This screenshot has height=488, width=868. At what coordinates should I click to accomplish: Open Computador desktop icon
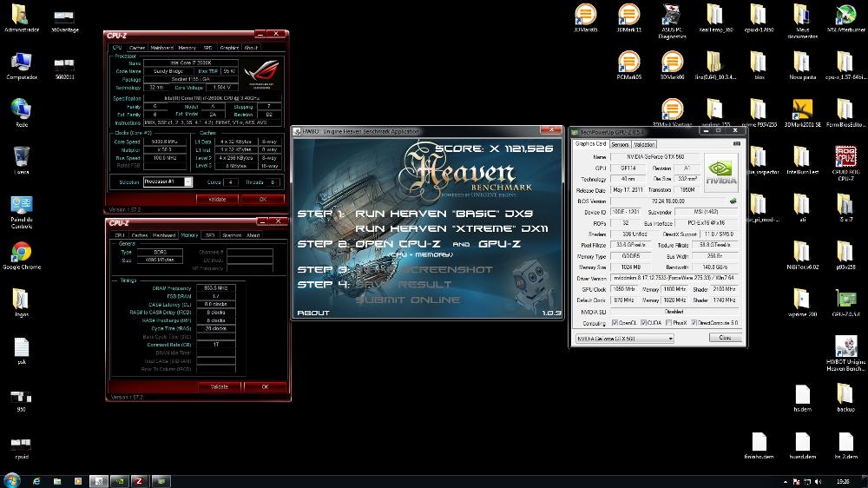[x=22, y=65]
